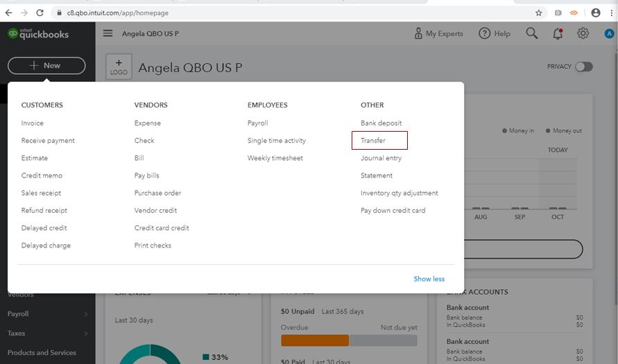Select Bank deposit
Image resolution: width=618 pixels, height=364 pixels.
(x=381, y=123)
